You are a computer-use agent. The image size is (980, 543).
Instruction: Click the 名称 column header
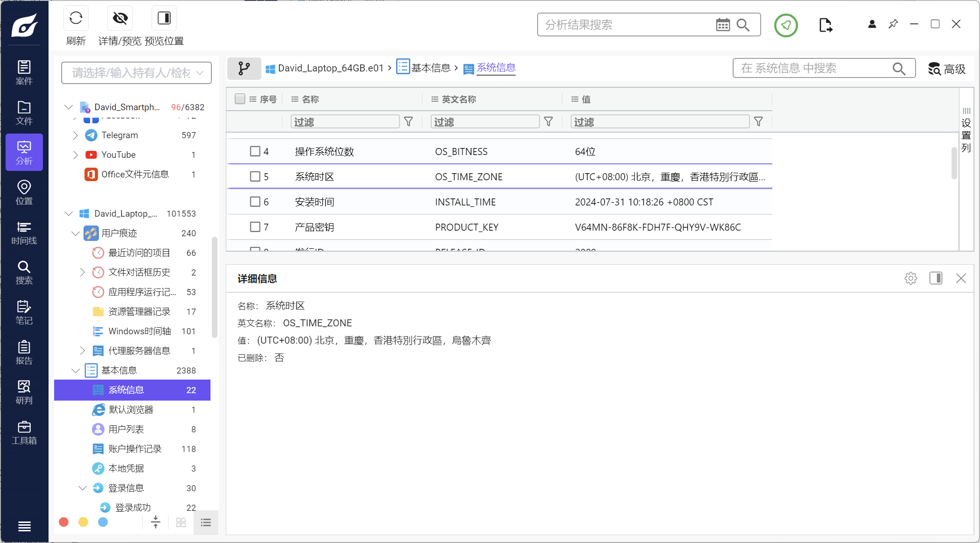pos(310,99)
